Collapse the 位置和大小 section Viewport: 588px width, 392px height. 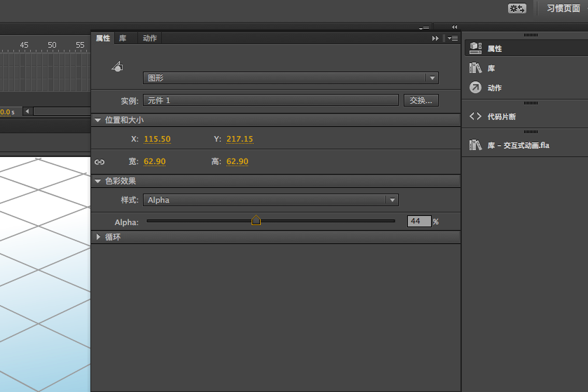pos(98,120)
